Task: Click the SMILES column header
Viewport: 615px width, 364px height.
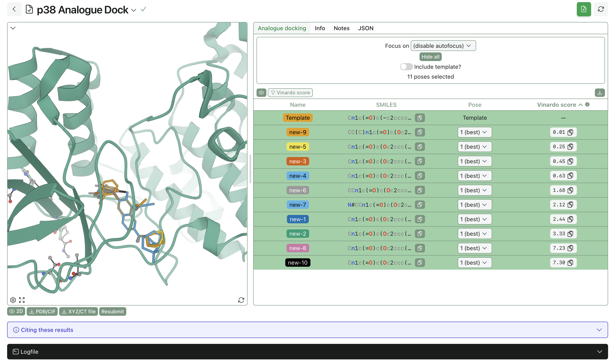Action: 386,105
